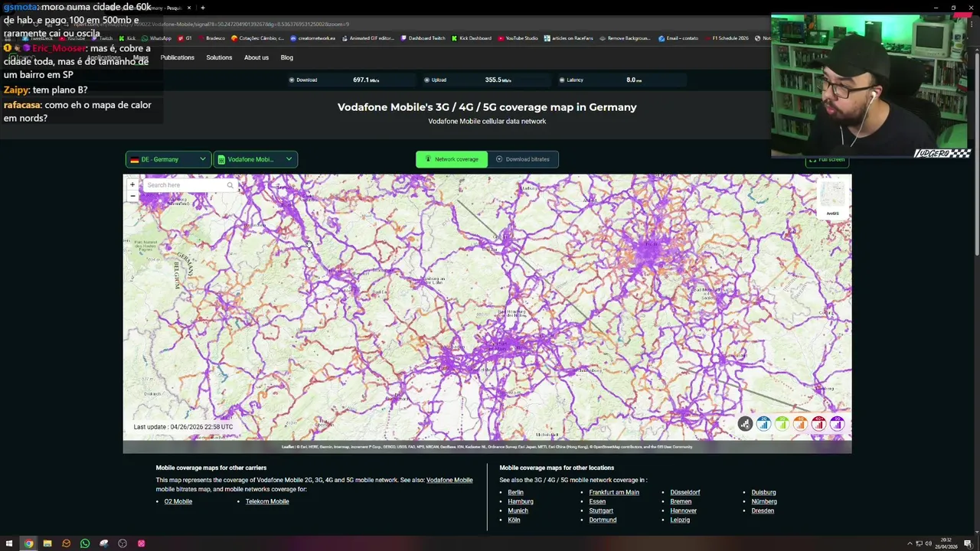Open the Berlin coverage link

click(x=516, y=492)
